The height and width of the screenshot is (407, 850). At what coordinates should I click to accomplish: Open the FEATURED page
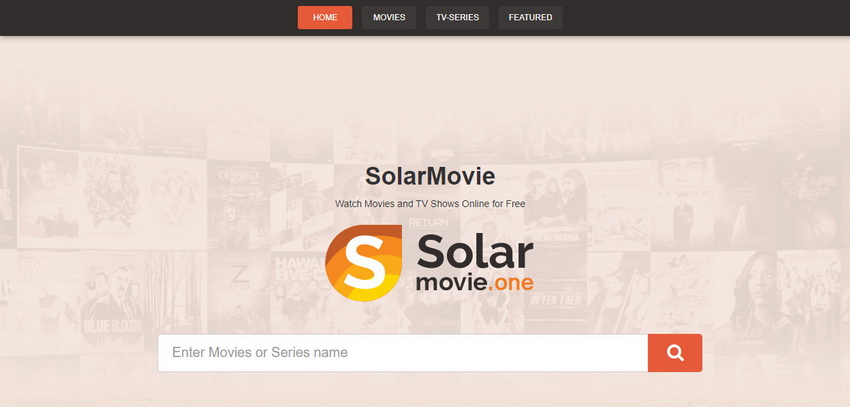coord(530,17)
